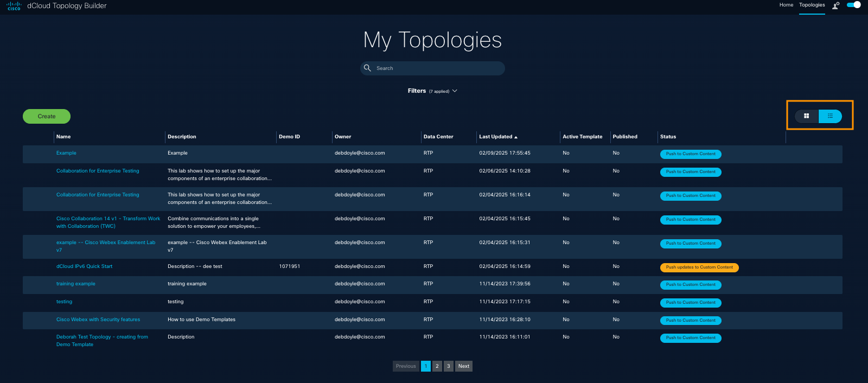868x383 pixels.
Task: Push Example row to Custom Content
Action: coord(691,154)
